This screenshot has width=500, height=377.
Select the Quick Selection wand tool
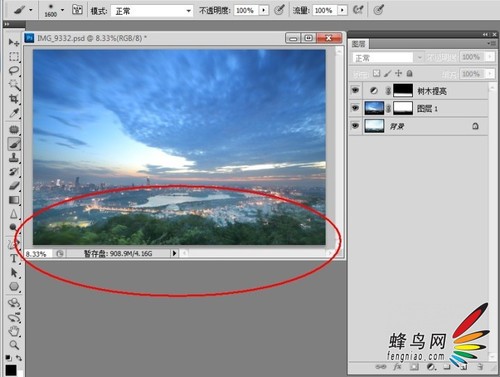coord(14,84)
